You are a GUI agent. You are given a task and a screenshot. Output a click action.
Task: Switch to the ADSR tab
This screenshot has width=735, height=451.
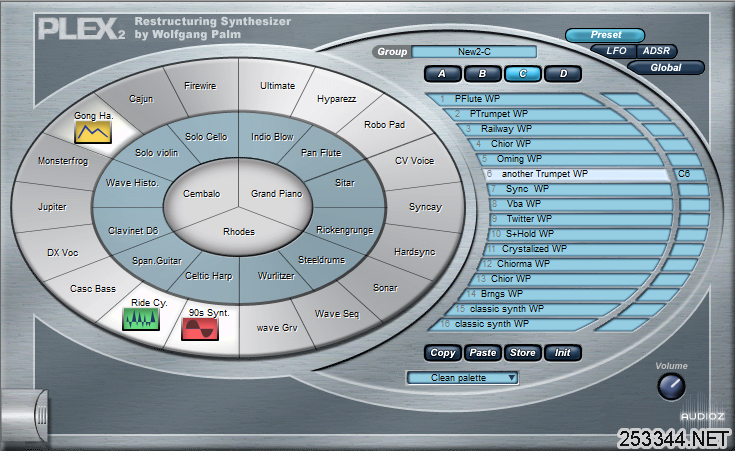coord(656,51)
